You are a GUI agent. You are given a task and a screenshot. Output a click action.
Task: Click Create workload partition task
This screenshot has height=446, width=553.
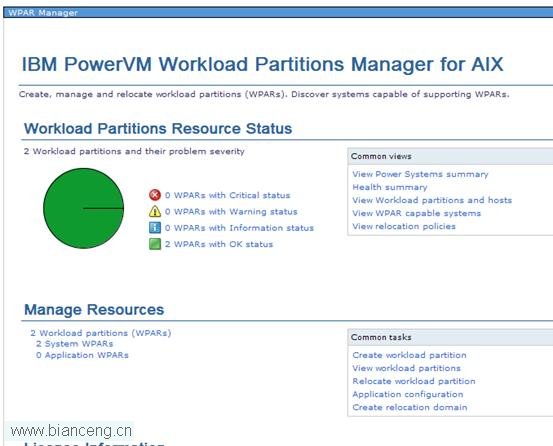(x=409, y=355)
